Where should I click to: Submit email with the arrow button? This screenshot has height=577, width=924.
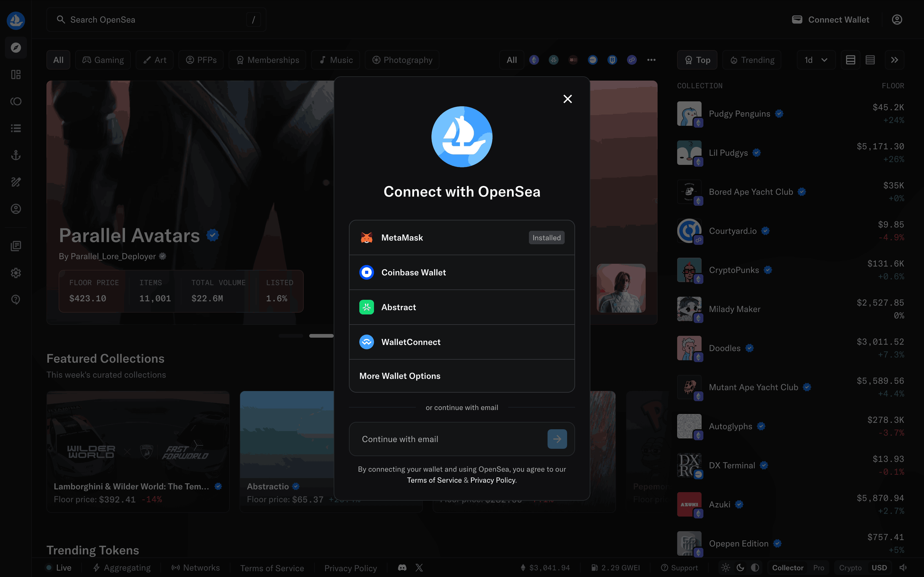point(557,439)
